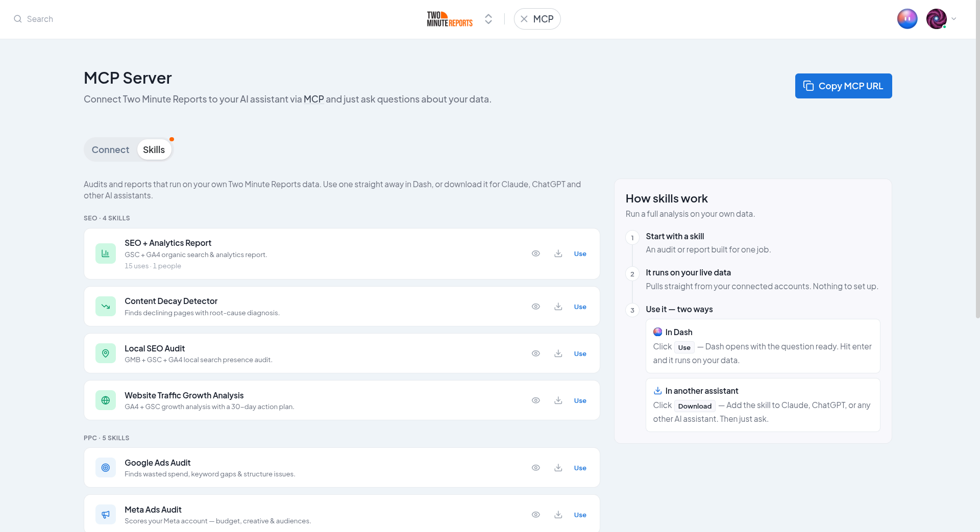Viewport: 980px width, 532px height.
Task: Click step 2 'It runs on your live data'
Action: pos(688,272)
